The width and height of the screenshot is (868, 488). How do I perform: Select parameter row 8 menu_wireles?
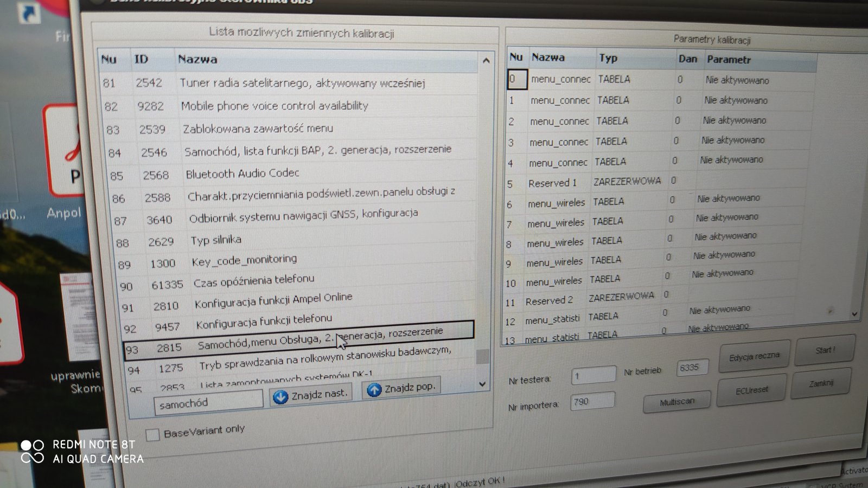click(653, 240)
